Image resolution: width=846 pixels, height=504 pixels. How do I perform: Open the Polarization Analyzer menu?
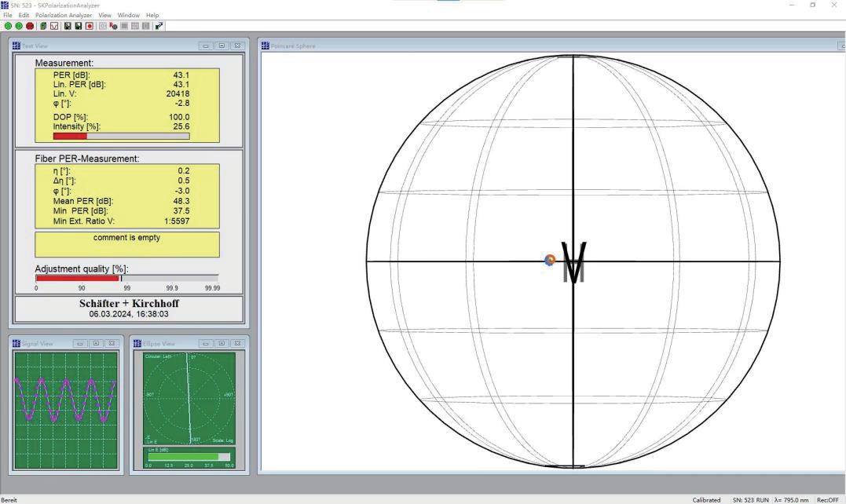point(63,15)
